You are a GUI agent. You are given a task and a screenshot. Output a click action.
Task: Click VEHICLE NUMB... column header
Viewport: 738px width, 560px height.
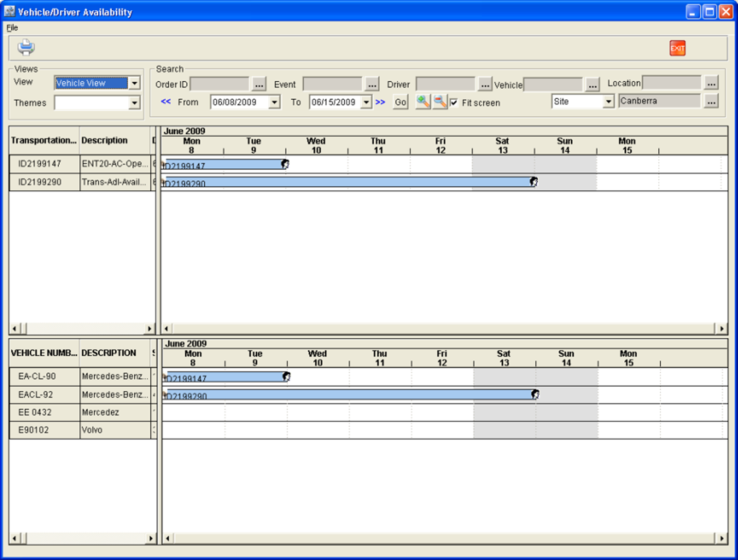[x=44, y=353]
